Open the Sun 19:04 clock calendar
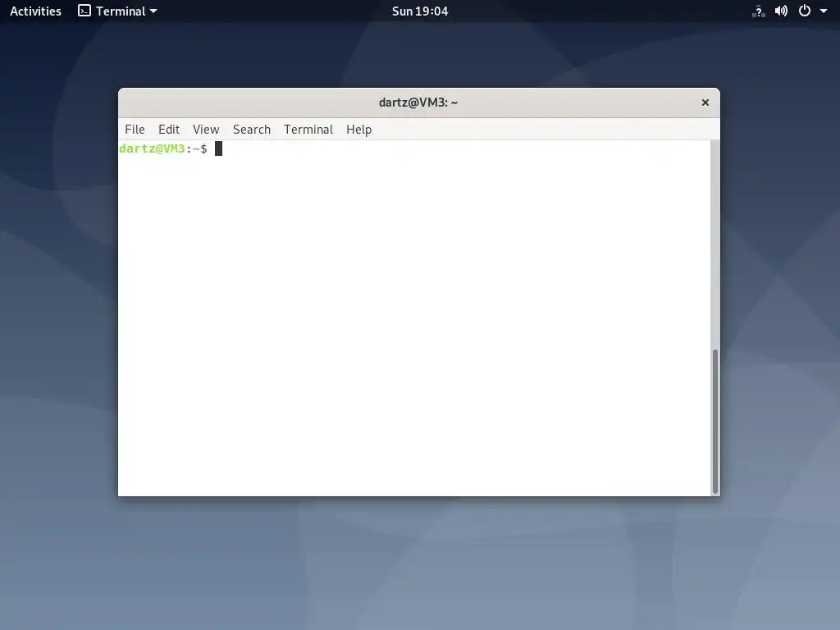 [419, 11]
